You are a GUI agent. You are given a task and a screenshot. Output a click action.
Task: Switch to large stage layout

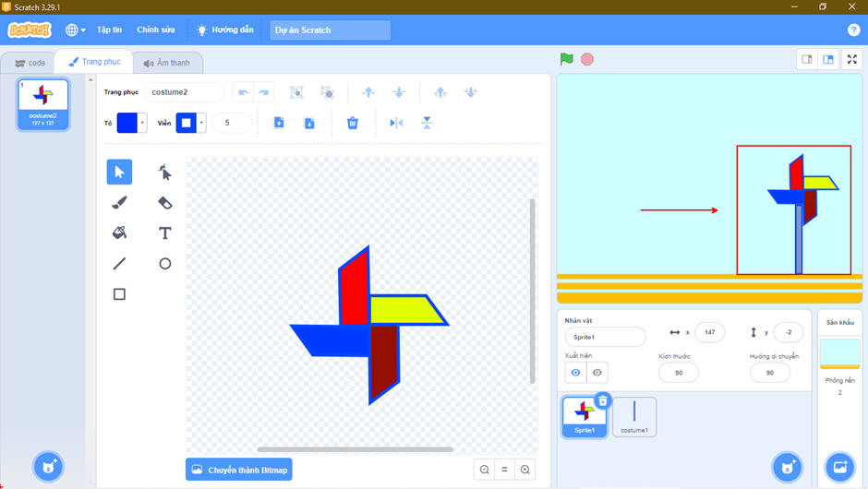point(828,59)
